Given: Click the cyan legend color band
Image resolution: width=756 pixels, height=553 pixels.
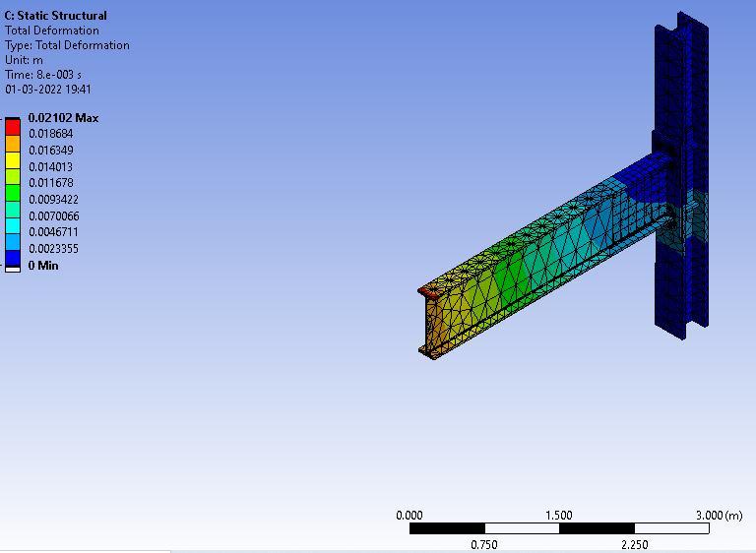Looking at the screenshot, I should [x=13, y=225].
